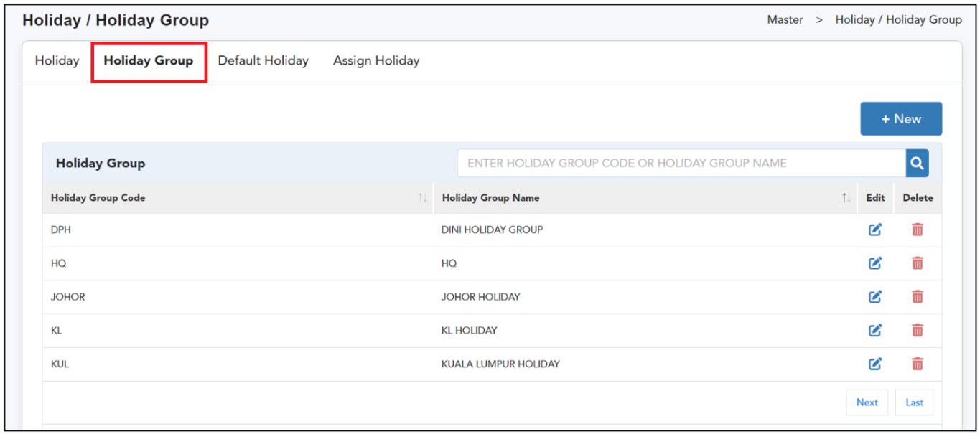The image size is (980, 434).
Task: Click the + New button
Action: point(900,119)
